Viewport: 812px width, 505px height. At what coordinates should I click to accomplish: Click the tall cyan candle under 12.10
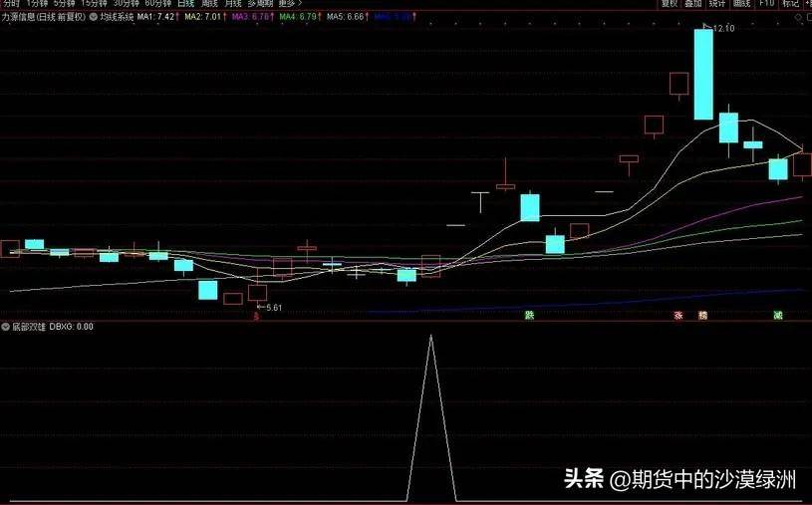[703, 74]
